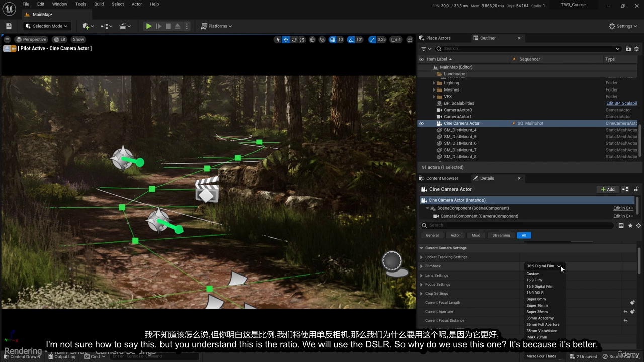This screenshot has width=644, height=362.
Task: Open the quick add content menu
Action: click(x=88, y=26)
